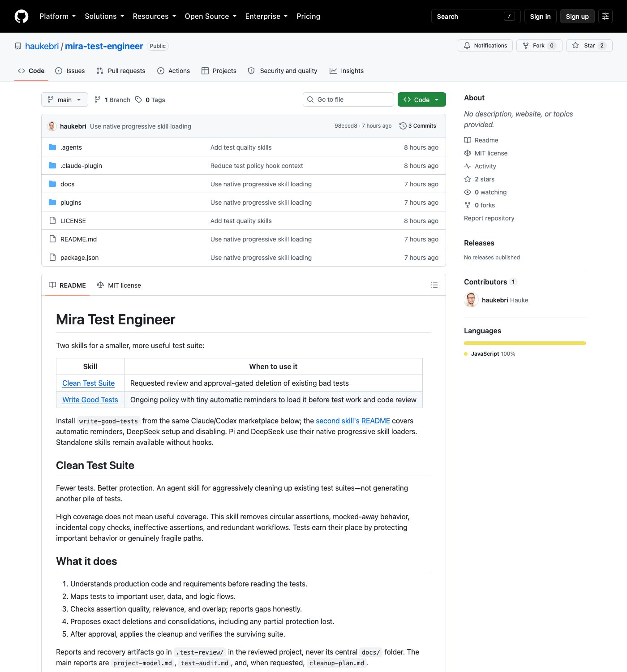Open second skill's README link
The height and width of the screenshot is (672, 627).
353,421
